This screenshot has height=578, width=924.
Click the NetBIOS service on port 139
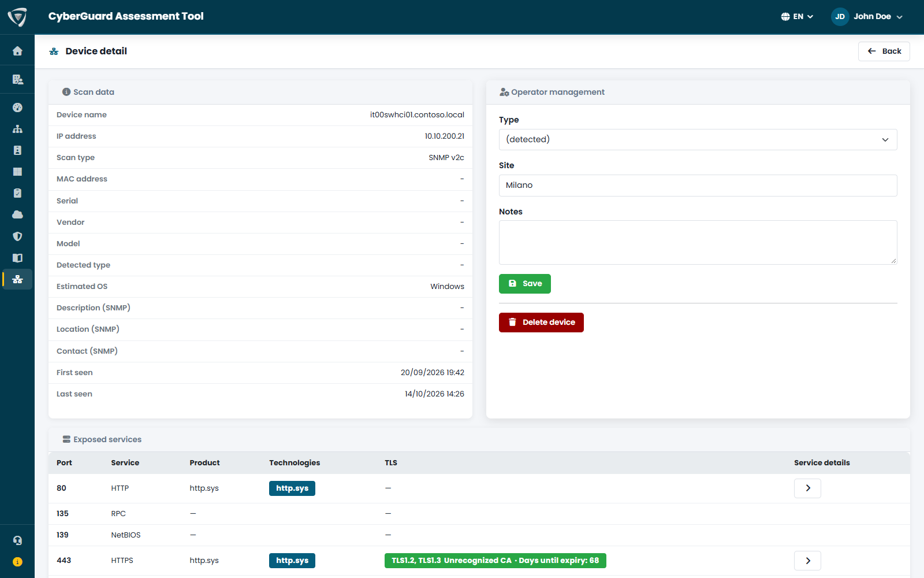pos(126,535)
